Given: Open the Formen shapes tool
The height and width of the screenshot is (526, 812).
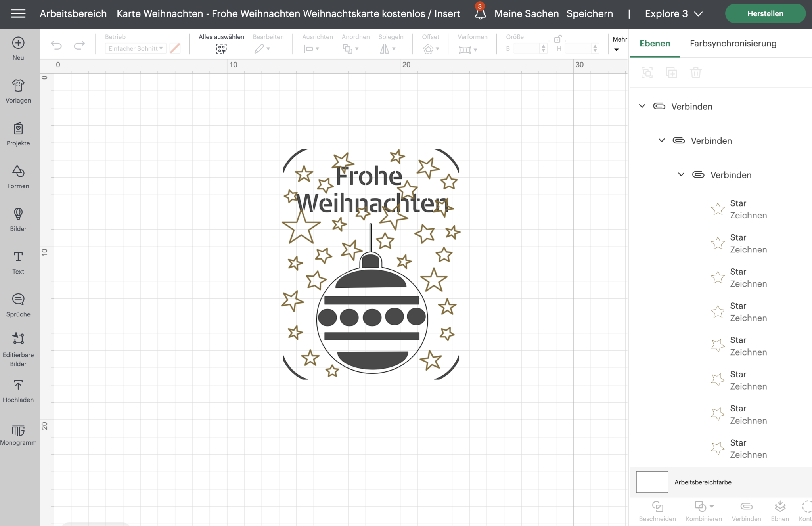Looking at the screenshot, I should click(18, 177).
